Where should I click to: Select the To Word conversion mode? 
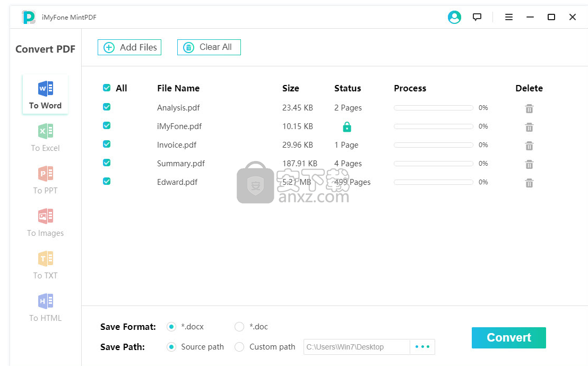point(46,95)
